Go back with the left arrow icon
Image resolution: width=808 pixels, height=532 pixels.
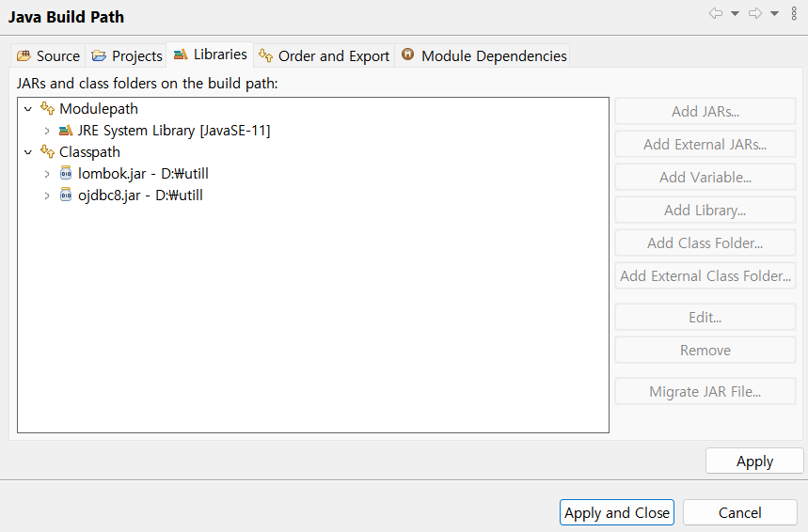[x=715, y=13]
